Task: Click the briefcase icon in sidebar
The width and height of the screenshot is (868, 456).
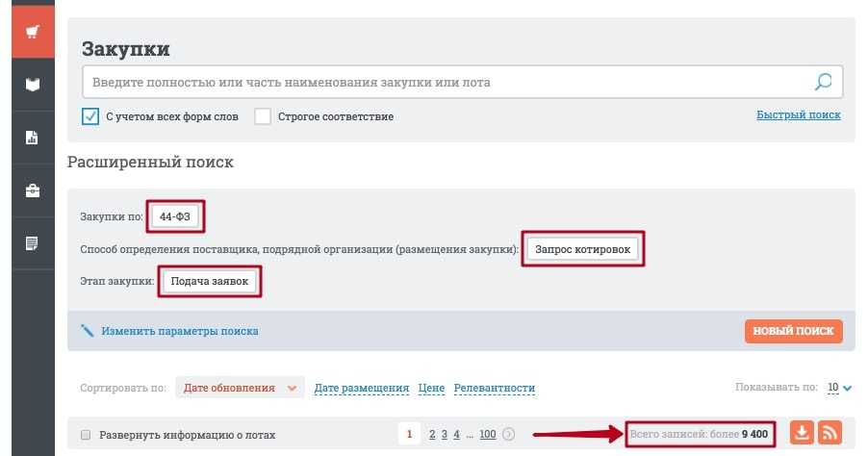Action: (x=33, y=190)
